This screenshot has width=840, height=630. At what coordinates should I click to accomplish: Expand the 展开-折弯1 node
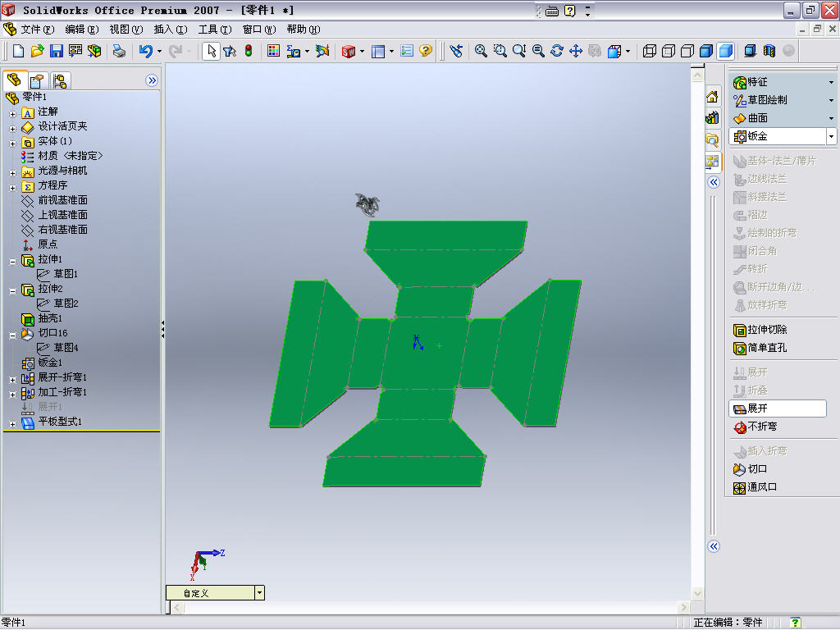point(12,380)
